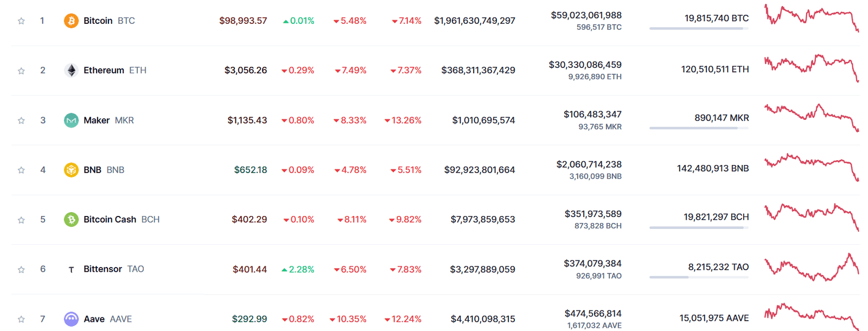This screenshot has width=868, height=331.
Task: Click the Aave sparkline graph
Action: [810, 316]
